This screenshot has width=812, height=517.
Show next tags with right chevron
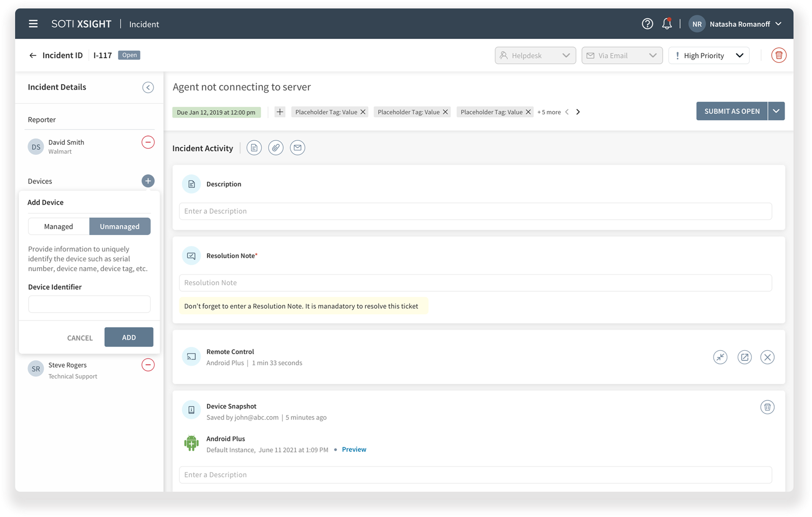[x=578, y=112]
